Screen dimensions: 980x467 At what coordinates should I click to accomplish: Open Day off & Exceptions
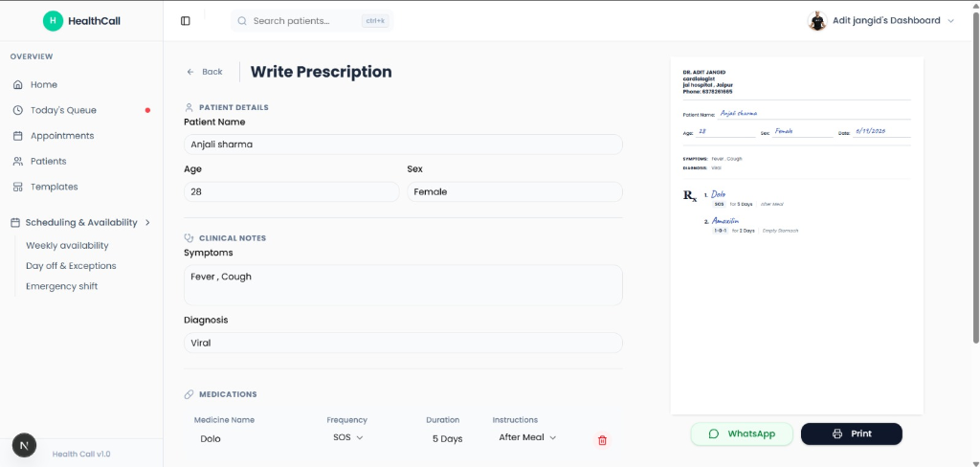tap(71, 266)
